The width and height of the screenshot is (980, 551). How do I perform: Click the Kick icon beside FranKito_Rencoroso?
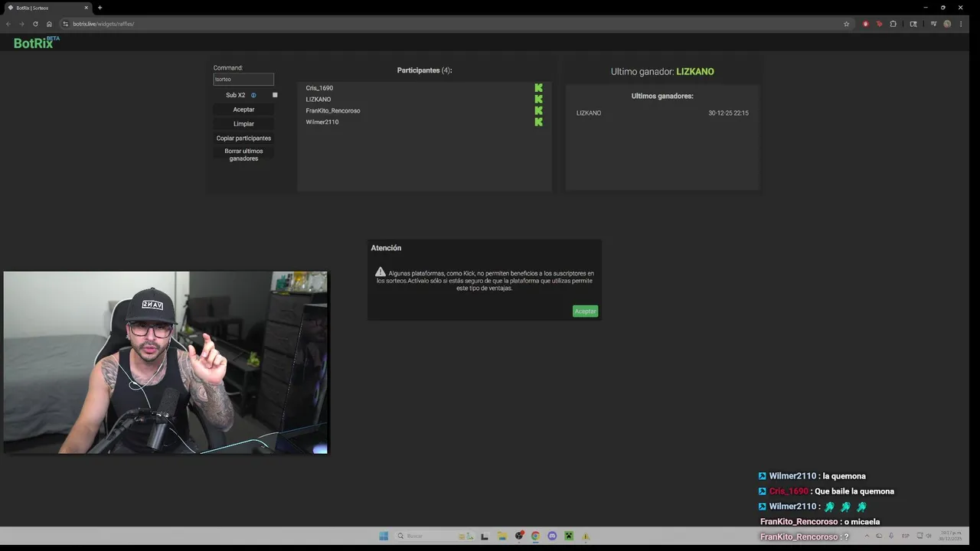point(538,110)
